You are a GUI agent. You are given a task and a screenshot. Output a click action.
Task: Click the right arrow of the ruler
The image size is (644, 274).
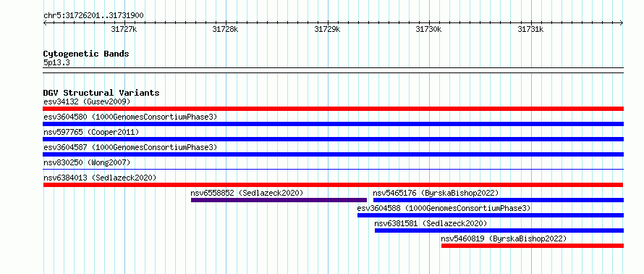[621, 23]
